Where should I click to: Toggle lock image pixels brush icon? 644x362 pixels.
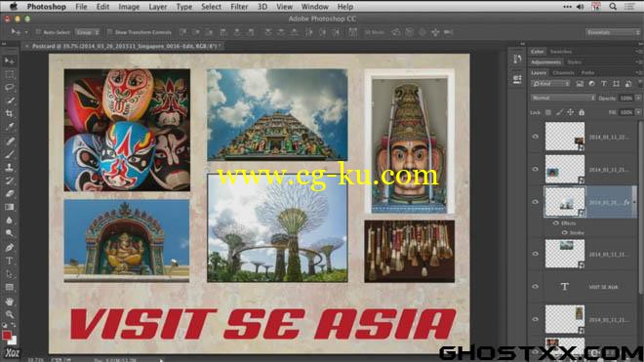click(x=559, y=112)
